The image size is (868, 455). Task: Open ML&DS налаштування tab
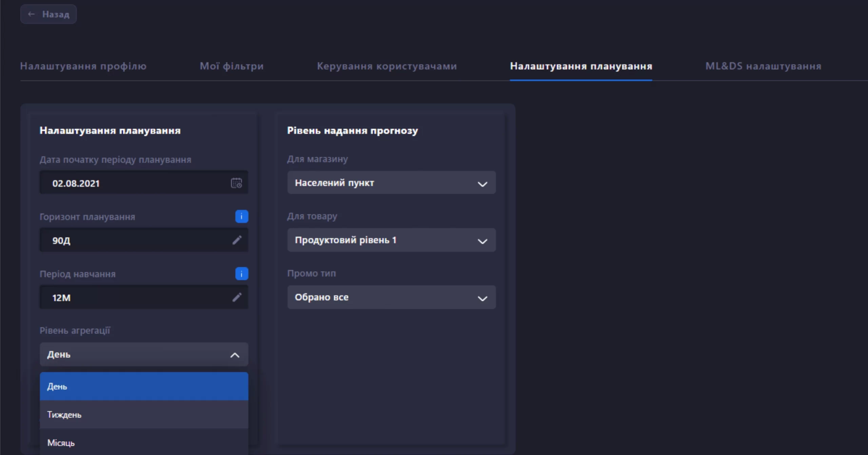point(763,66)
